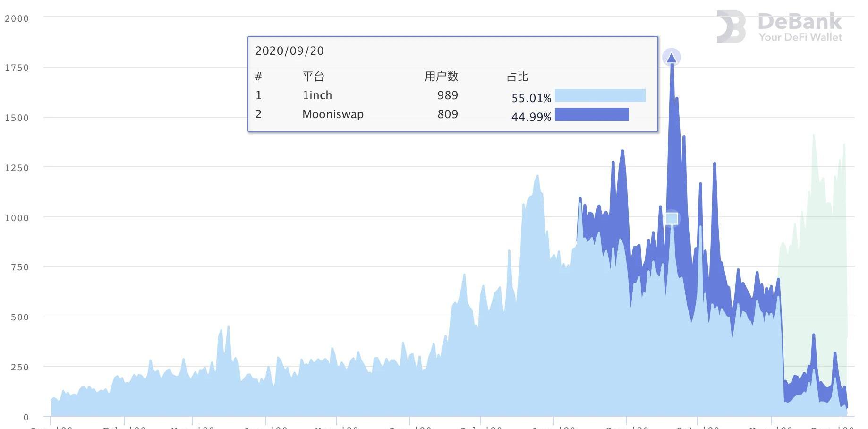Click the 809 user count value

tap(447, 114)
